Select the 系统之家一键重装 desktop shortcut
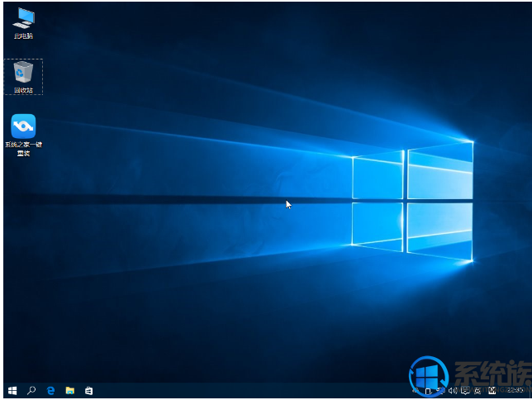This screenshot has width=532, height=400. point(23,136)
